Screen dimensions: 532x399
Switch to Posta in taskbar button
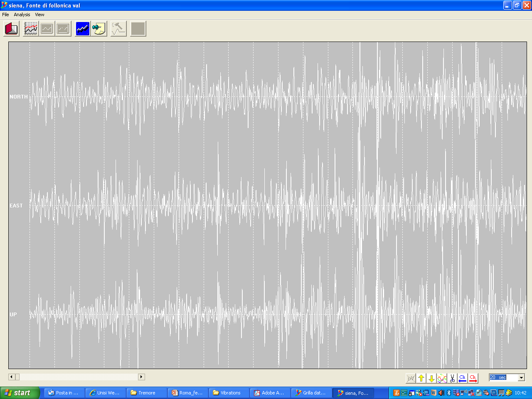click(64, 393)
